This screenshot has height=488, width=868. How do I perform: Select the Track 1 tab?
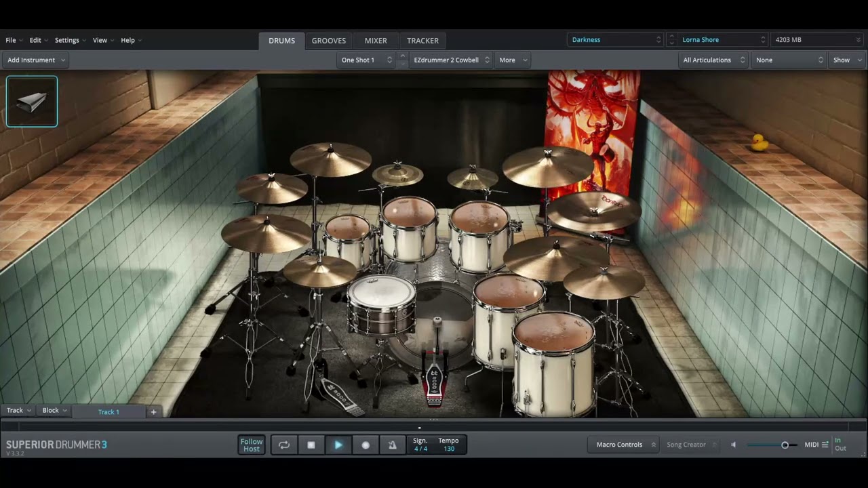[108, 411]
